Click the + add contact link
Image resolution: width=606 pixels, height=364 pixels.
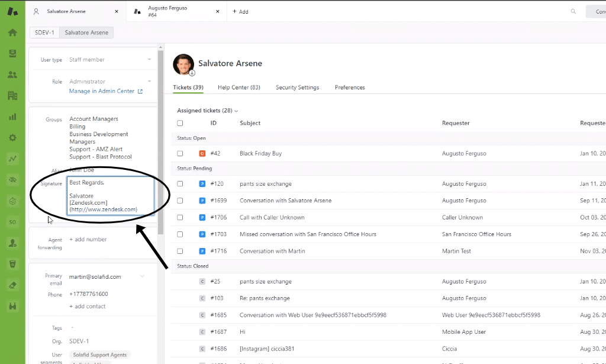[88, 307]
